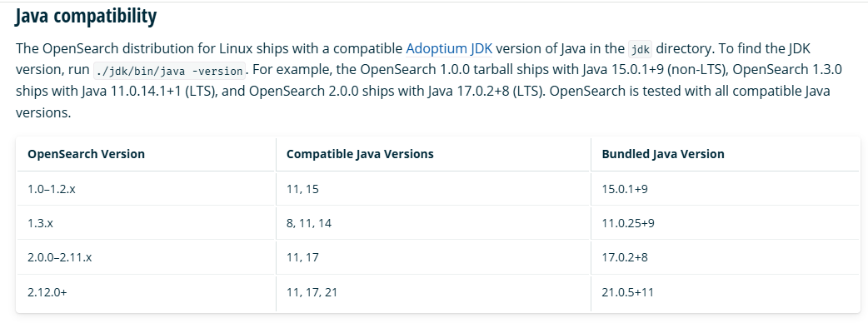Open the Adoptium JDK link

[x=449, y=48]
